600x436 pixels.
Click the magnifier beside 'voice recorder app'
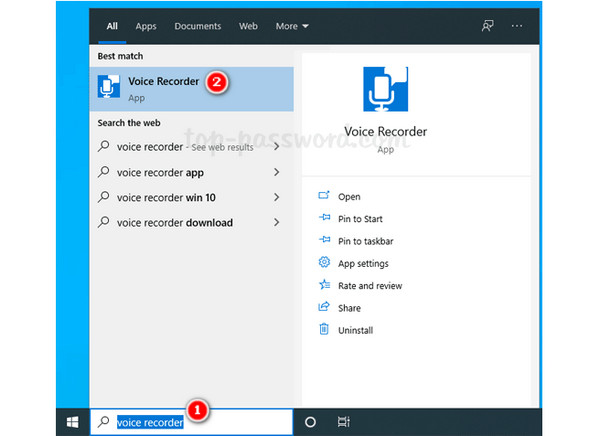pyautogui.click(x=104, y=172)
